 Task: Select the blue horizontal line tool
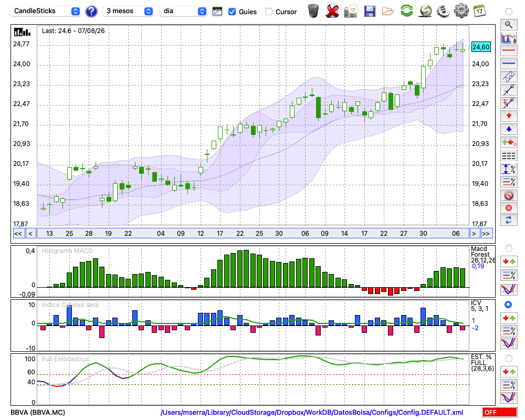point(509,64)
